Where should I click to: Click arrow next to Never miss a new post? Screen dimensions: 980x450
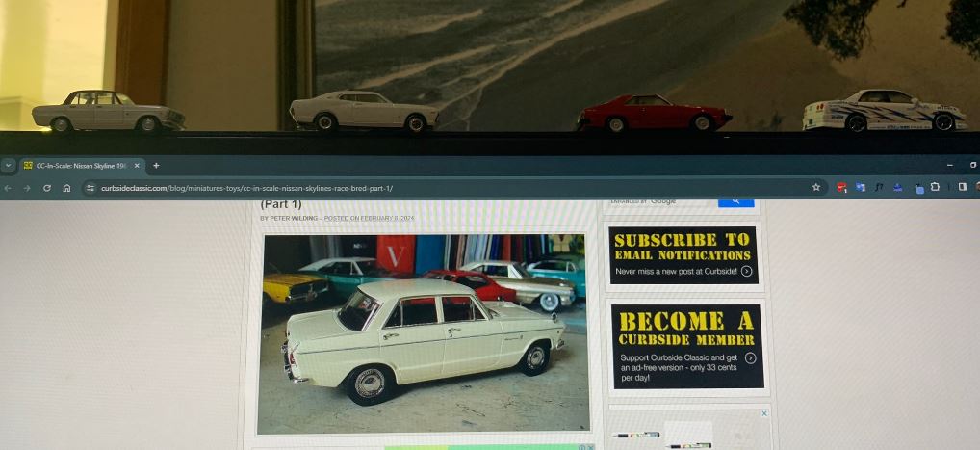746,271
